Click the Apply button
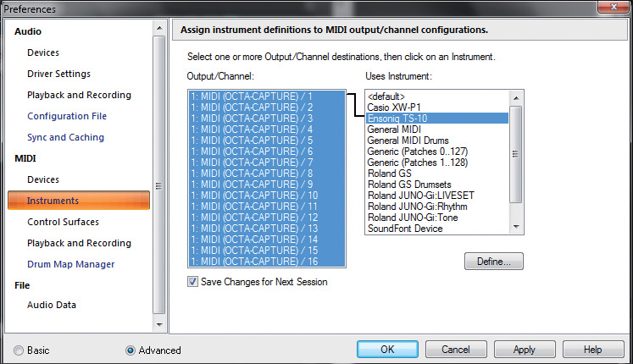633x364 pixels. tap(525, 350)
